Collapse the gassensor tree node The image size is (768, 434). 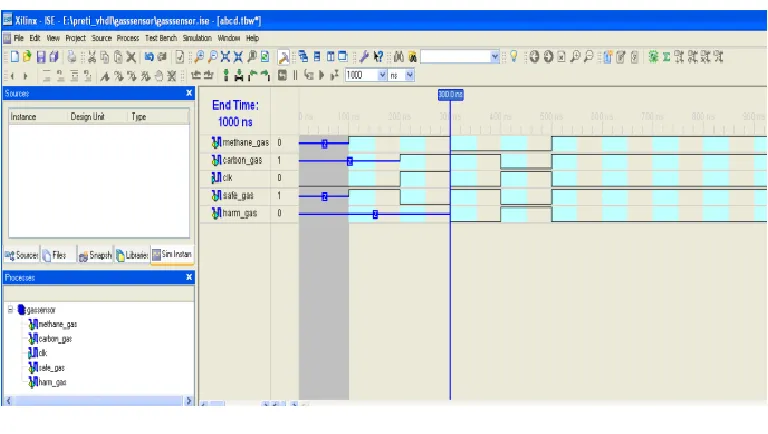point(10,310)
